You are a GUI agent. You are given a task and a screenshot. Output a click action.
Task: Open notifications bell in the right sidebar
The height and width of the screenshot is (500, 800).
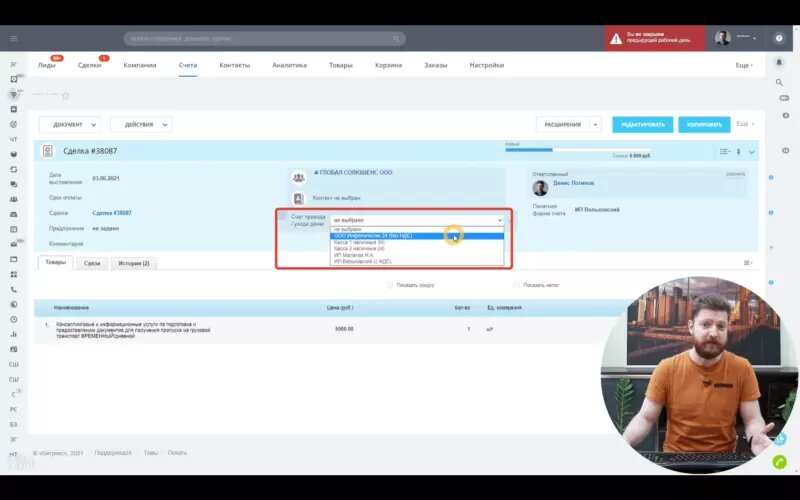click(779, 62)
